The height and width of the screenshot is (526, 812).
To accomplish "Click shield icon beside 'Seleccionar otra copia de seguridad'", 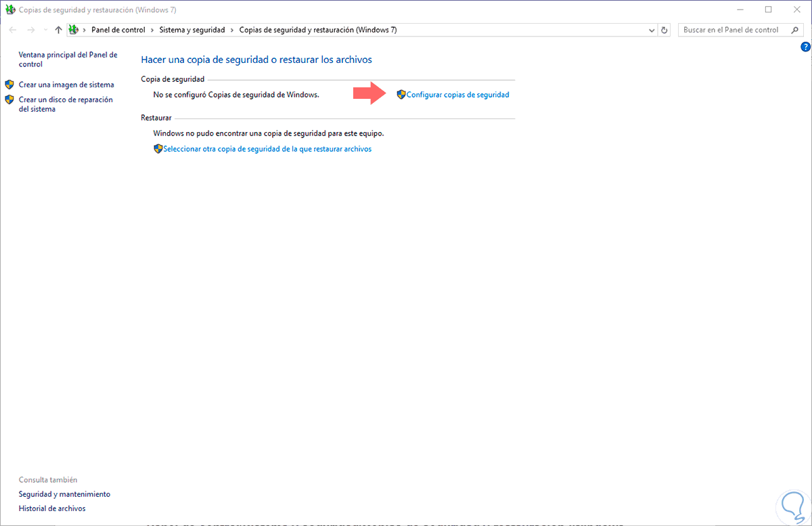I will 158,149.
